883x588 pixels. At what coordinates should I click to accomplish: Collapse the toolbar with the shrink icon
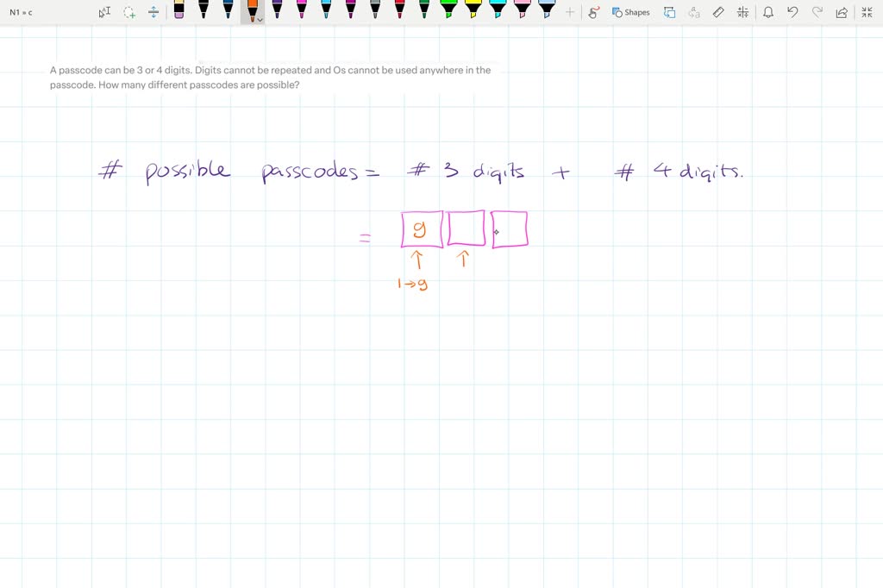tap(865, 12)
